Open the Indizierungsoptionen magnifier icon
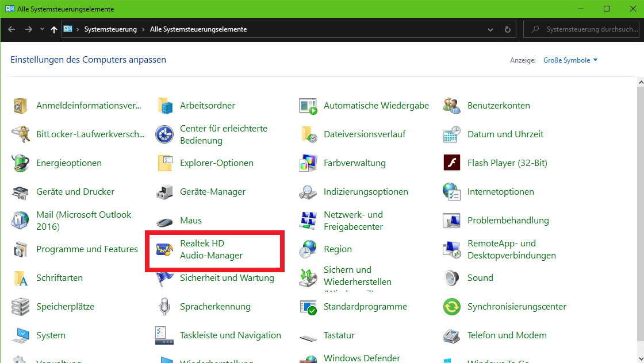Viewport: 644px width, 363px height. [308, 192]
